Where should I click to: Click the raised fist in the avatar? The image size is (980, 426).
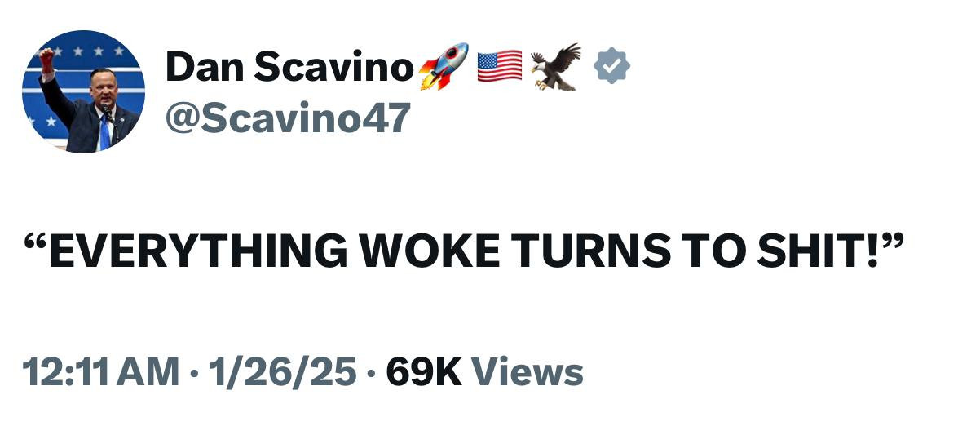click(46, 59)
